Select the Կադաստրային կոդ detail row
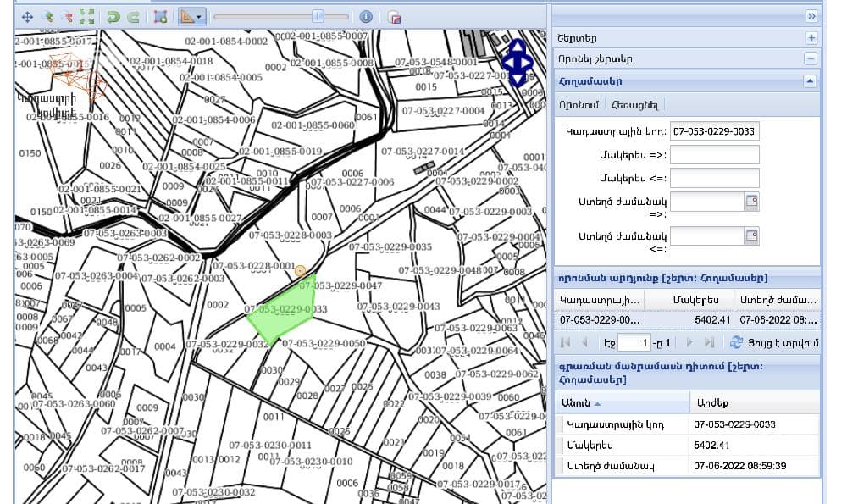Viewport: 847px width, 504px height. pos(687,424)
